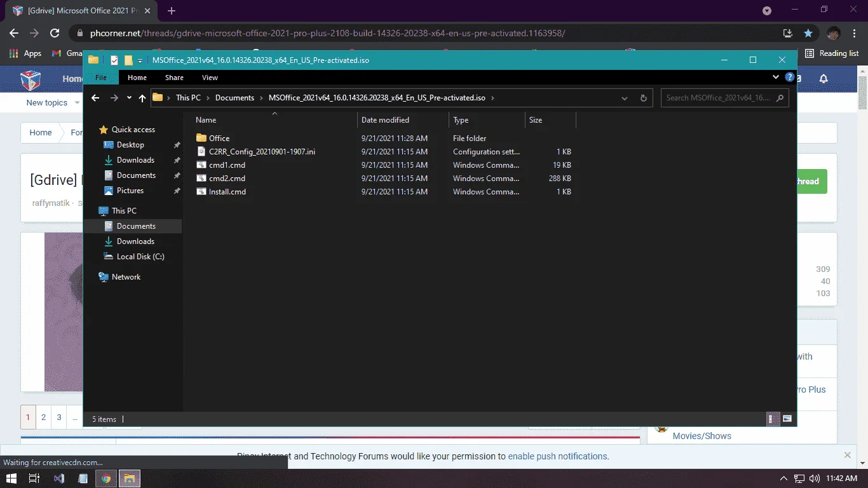Sort files by the Date modified column
The height and width of the screenshot is (488, 868).
point(385,120)
